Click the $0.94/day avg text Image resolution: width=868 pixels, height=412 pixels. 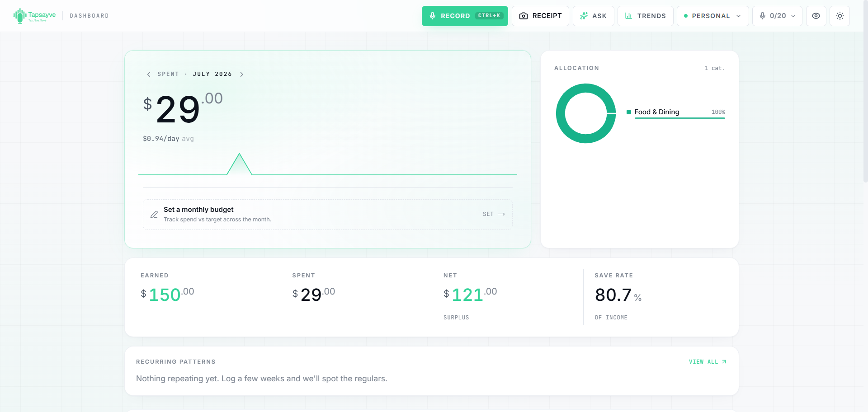(168, 139)
